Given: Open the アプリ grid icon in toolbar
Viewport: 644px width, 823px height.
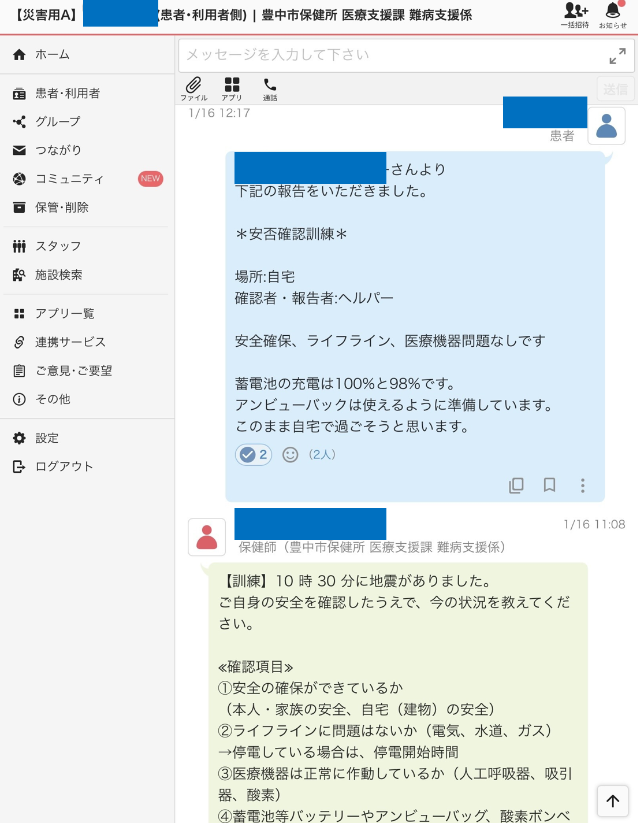Looking at the screenshot, I should [x=232, y=89].
